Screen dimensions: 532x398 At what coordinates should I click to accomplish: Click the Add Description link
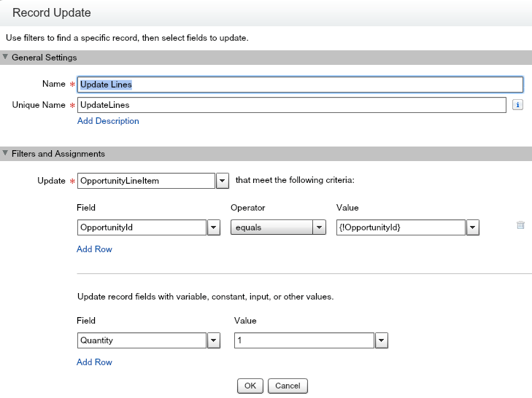(x=108, y=121)
